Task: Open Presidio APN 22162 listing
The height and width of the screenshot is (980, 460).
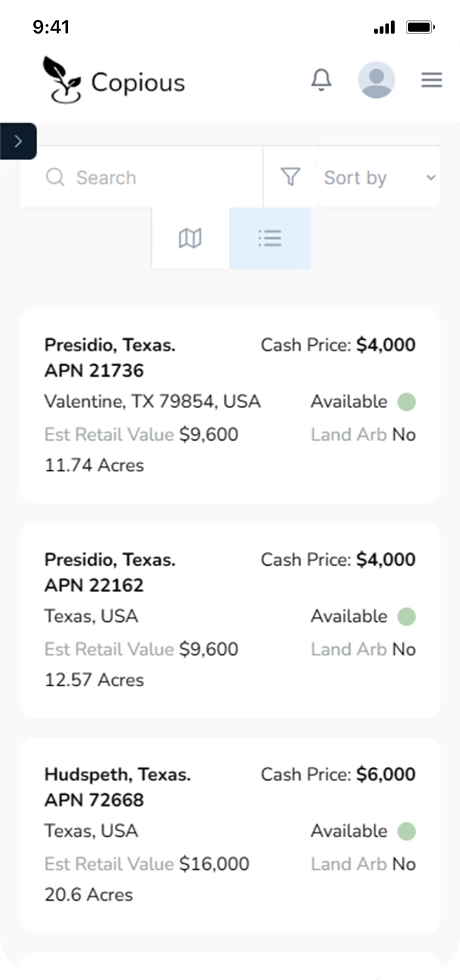Action: [110, 572]
